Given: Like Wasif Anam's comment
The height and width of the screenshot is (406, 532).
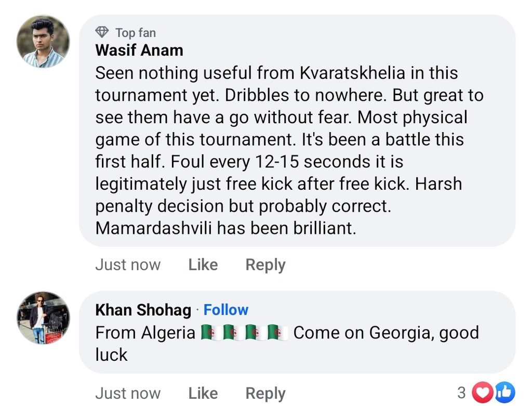Looking at the screenshot, I should pos(203,265).
